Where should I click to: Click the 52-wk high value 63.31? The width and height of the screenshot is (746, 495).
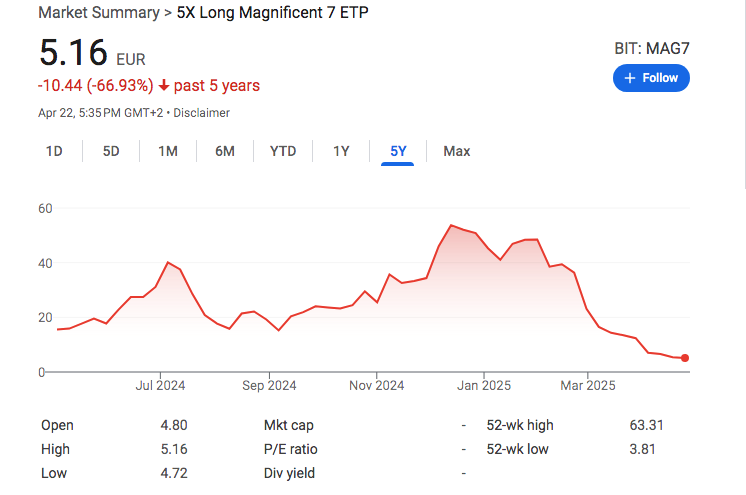click(642, 425)
